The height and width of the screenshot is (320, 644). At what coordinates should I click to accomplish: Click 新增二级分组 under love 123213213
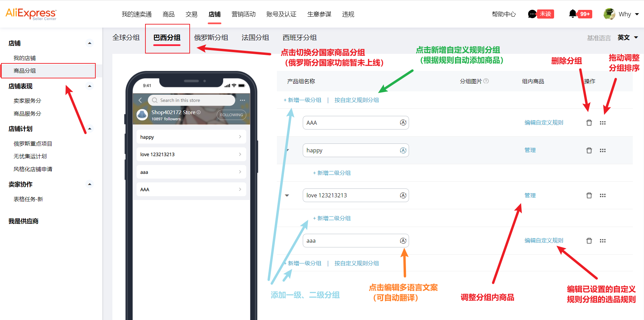click(x=332, y=218)
